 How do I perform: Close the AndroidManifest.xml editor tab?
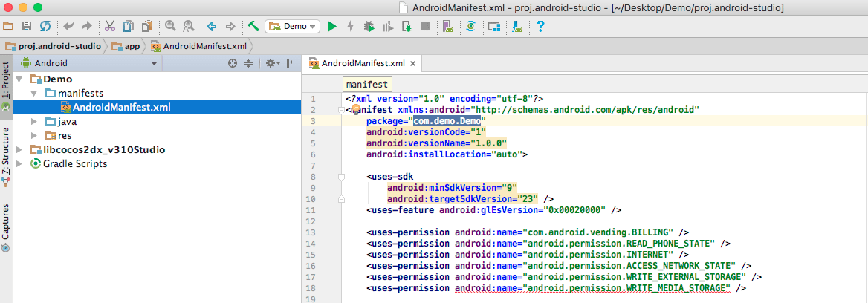coord(412,63)
